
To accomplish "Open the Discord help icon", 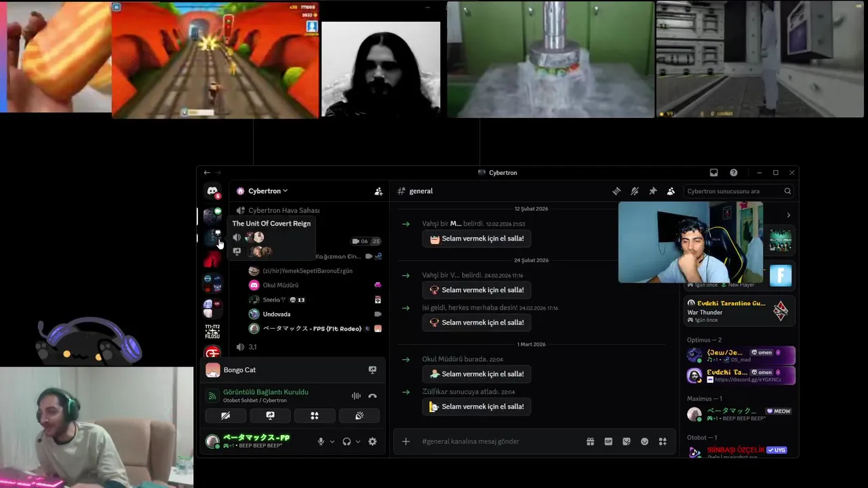I will (x=733, y=173).
